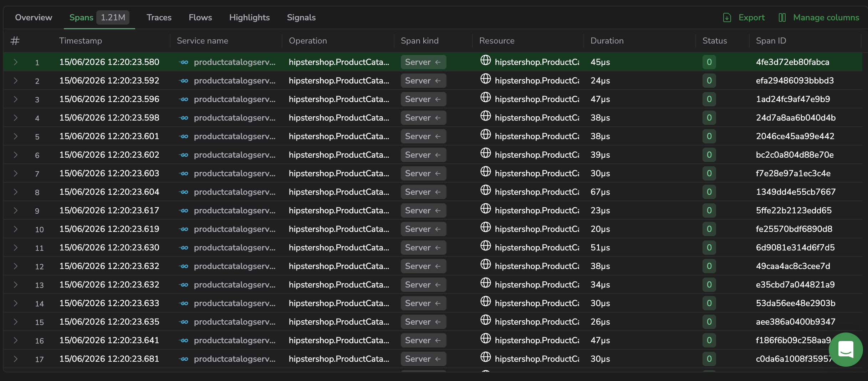Expand span row 2
The width and height of the screenshot is (868, 381).
16,81
